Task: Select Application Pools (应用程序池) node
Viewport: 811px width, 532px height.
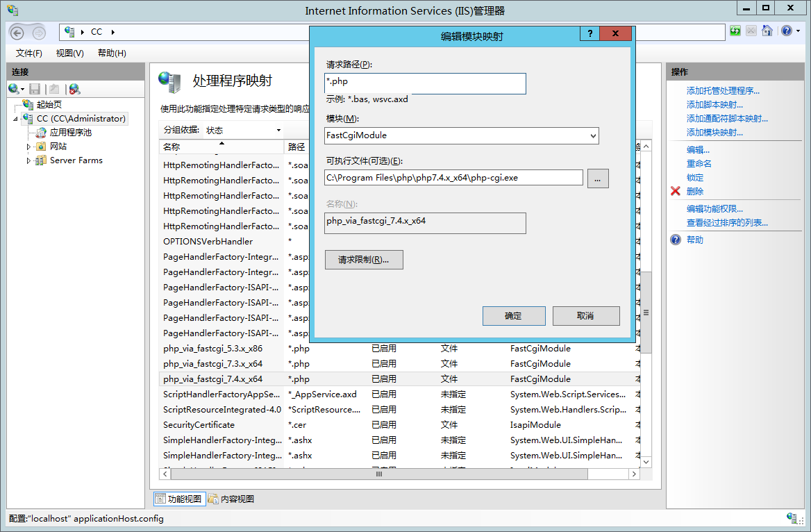Action: pos(71,133)
